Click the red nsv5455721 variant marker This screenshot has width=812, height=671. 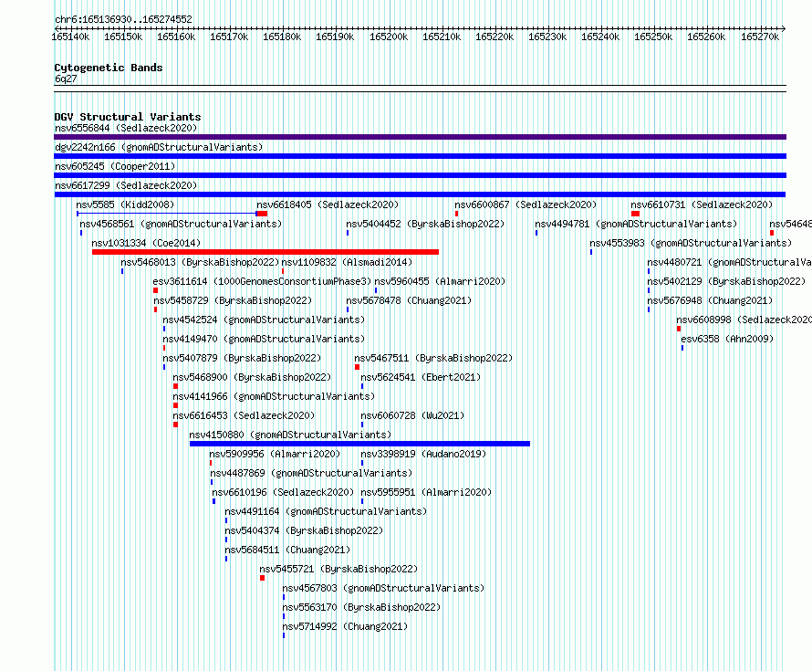262,578
